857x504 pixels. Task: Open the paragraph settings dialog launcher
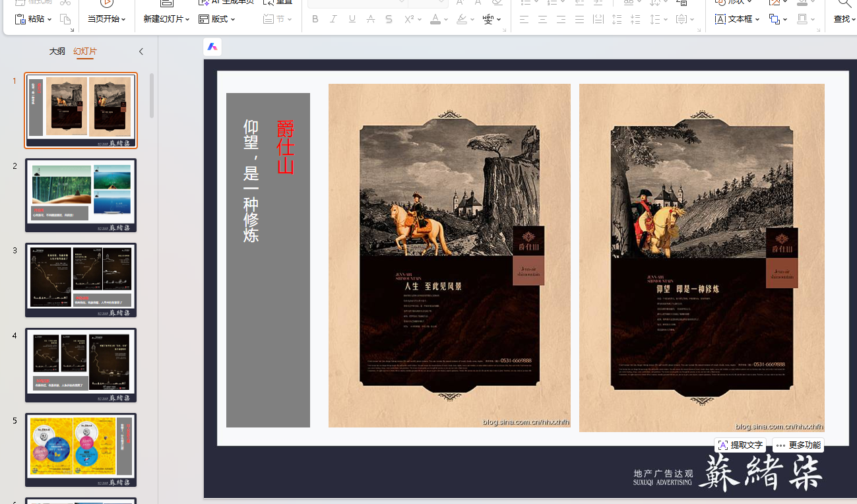[x=699, y=30]
